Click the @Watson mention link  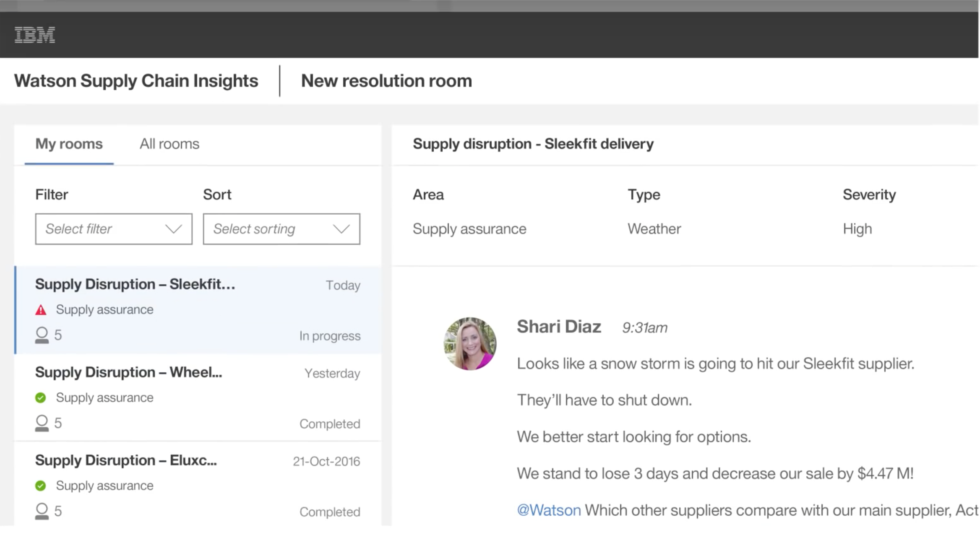pyautogui.click(x=549, y=510)
